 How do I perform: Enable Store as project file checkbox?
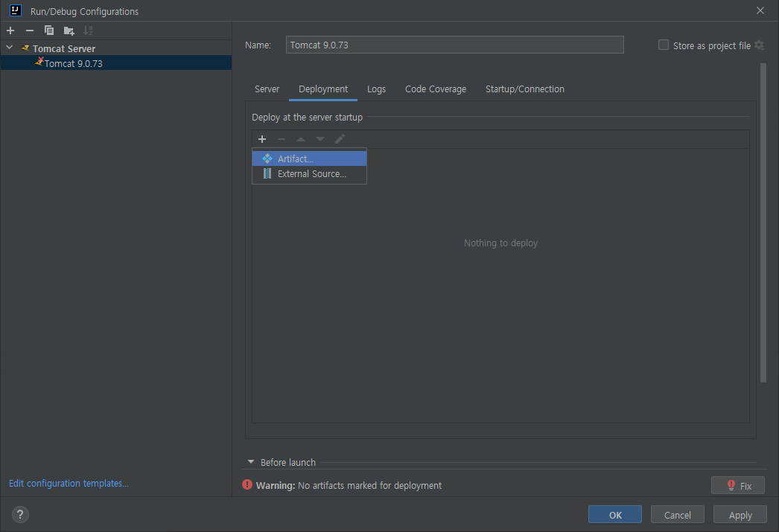pos(664,45)
